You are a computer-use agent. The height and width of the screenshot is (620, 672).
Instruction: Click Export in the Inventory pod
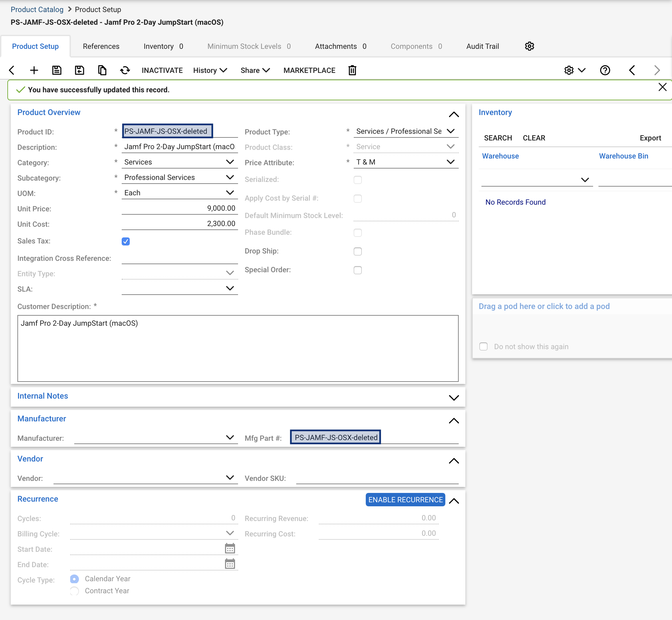pyautogui.click(x=650, y=138)
